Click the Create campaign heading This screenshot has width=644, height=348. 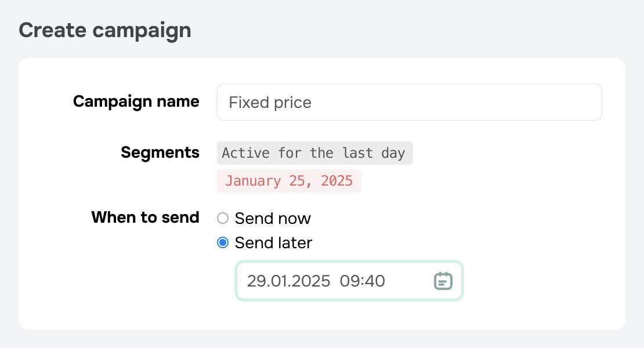105,31
